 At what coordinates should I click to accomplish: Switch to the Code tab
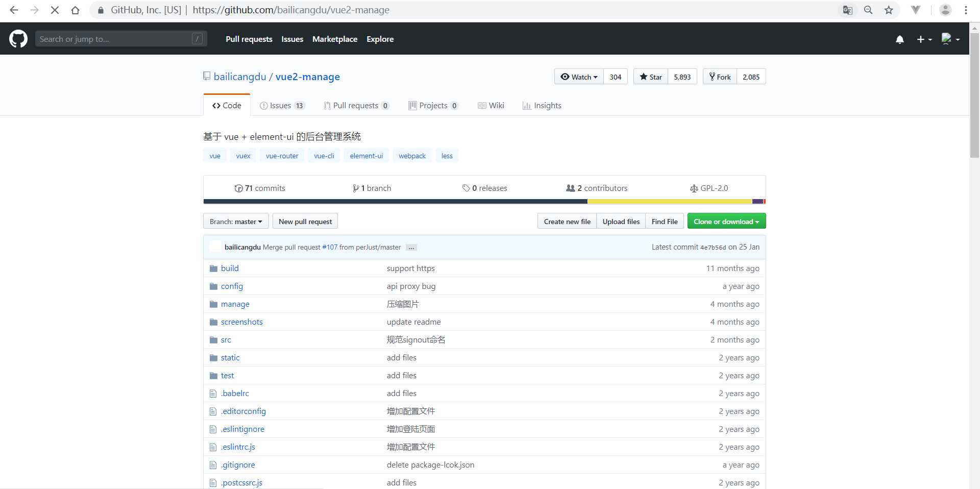coord(227,105)
